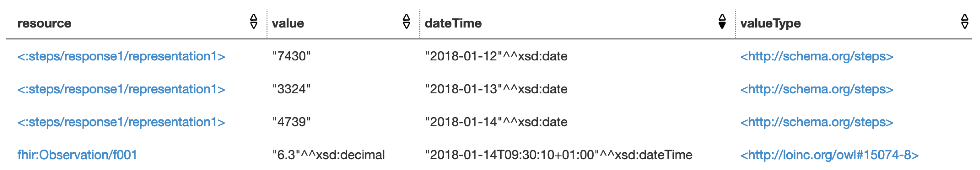Sort by the valueType column arrows
Screen dimensions: 980x170
click(x=964, y=22)
